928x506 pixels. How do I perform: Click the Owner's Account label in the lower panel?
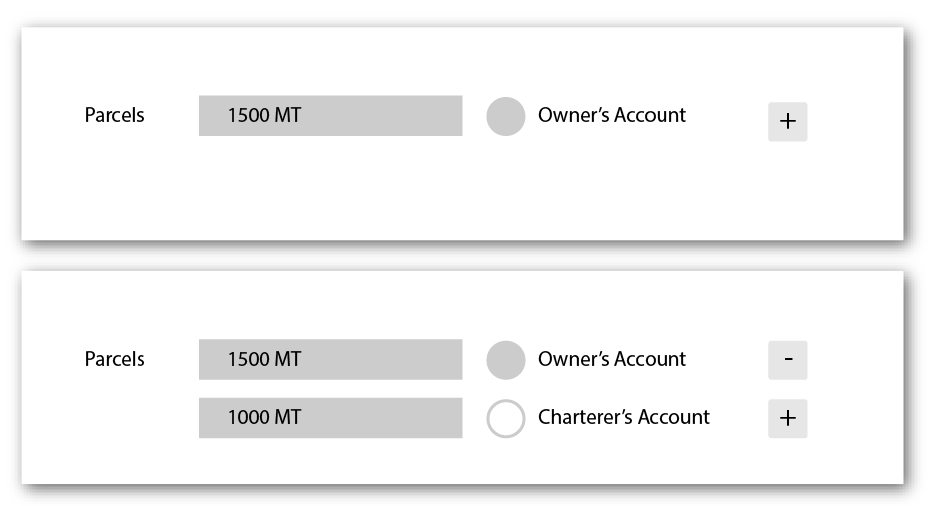tap(612, 359)
